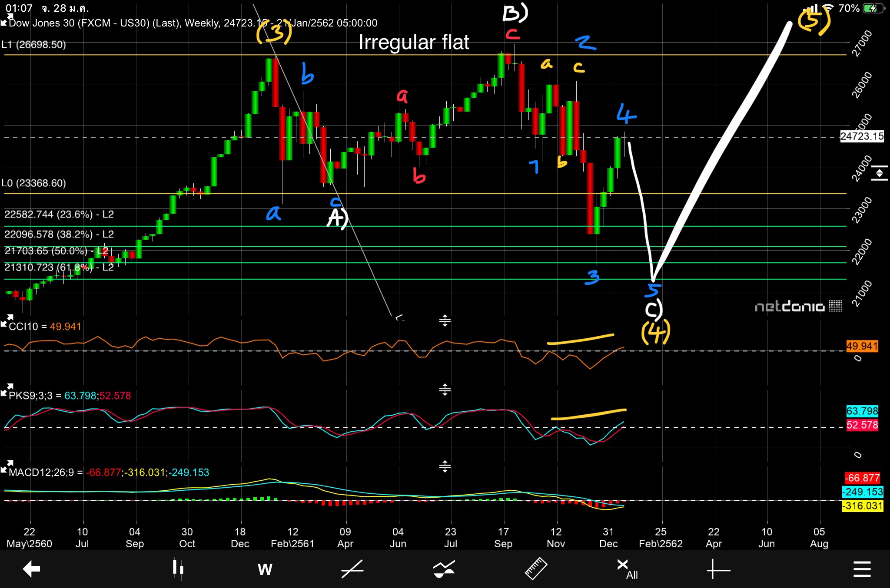Toggle the crosshair cursor tool
The height and width of the screenshot is (588, 890).
coord(718,569)
